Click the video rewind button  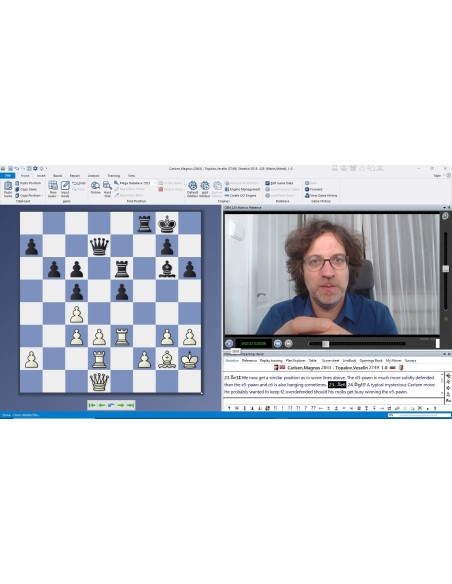coord(277,343)
